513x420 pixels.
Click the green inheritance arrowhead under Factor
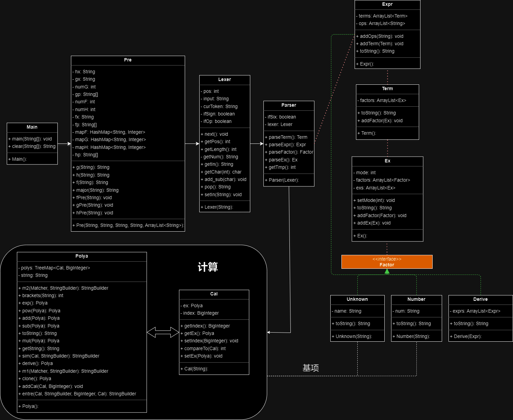387,271
